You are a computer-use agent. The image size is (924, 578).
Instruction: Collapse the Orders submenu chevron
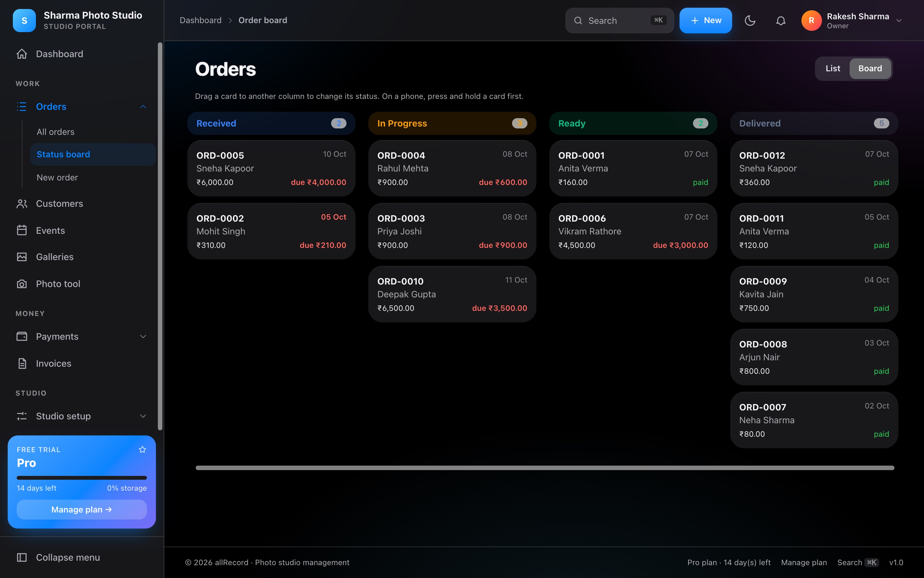(143, 107)
